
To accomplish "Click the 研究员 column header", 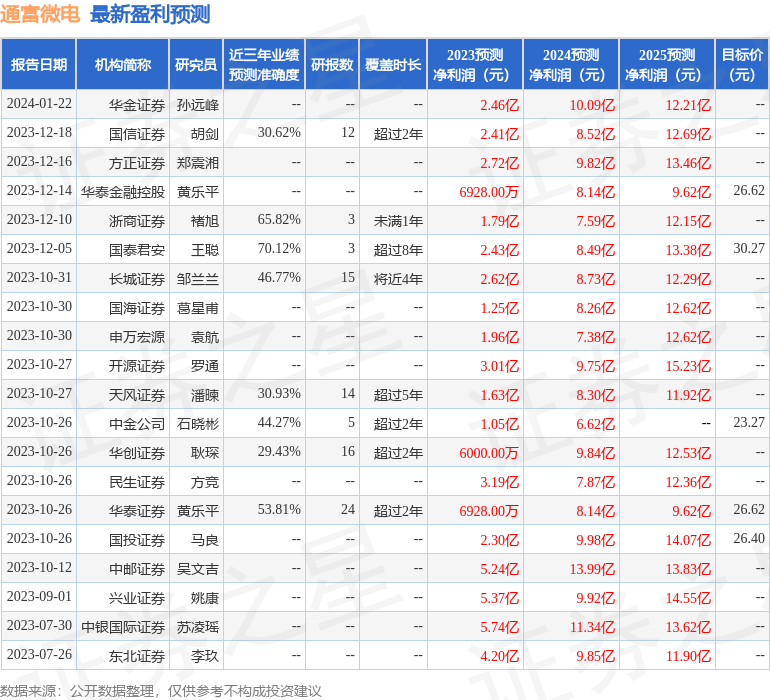I will [196, 64].
